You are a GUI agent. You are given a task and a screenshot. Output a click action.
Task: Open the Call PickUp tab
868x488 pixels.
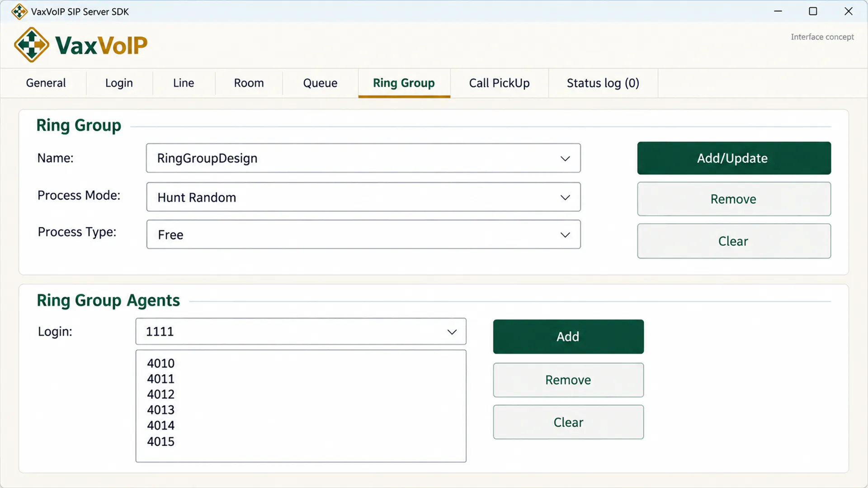click(499, 83)
